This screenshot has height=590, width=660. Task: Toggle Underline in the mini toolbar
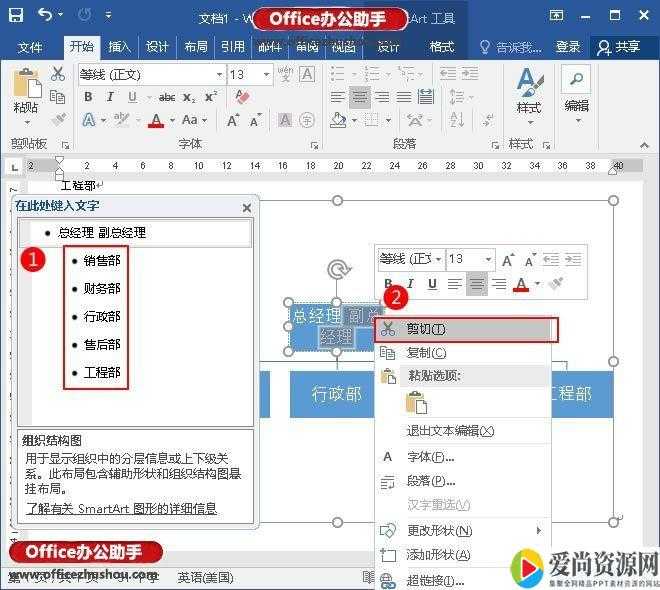(x=432, y=284)
